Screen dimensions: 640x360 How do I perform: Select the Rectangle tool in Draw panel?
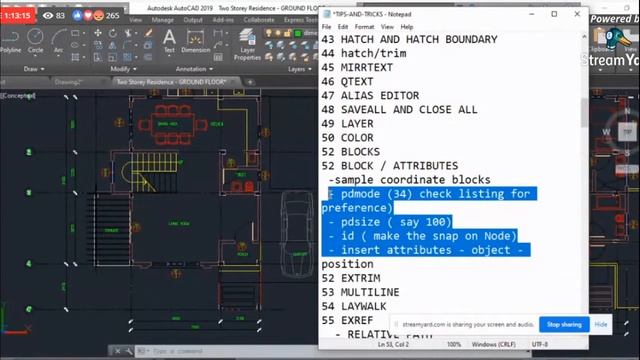pyautogui.click(x=76, y=33)
